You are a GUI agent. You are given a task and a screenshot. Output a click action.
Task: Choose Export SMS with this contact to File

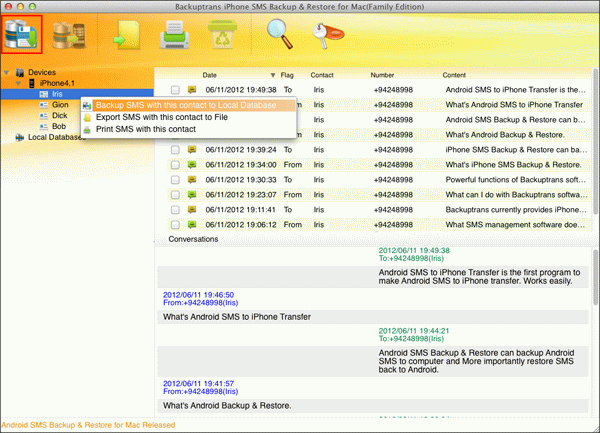coord(162,117)
